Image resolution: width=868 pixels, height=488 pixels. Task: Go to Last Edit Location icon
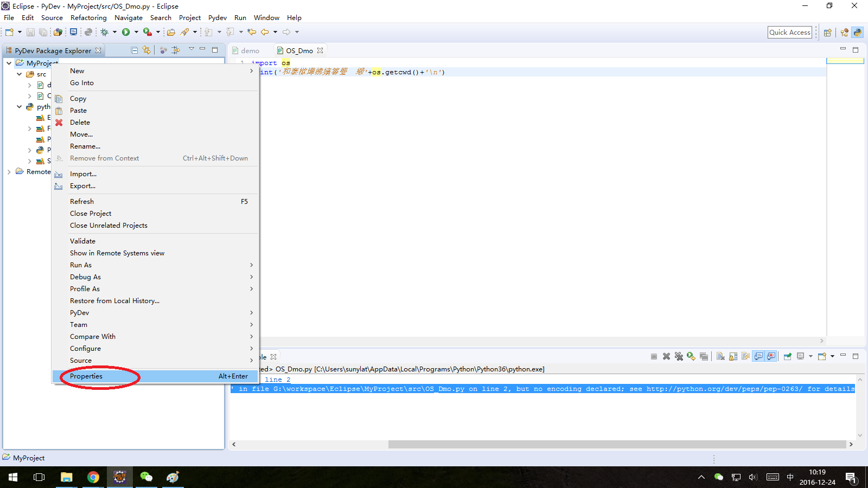point(252,32)
